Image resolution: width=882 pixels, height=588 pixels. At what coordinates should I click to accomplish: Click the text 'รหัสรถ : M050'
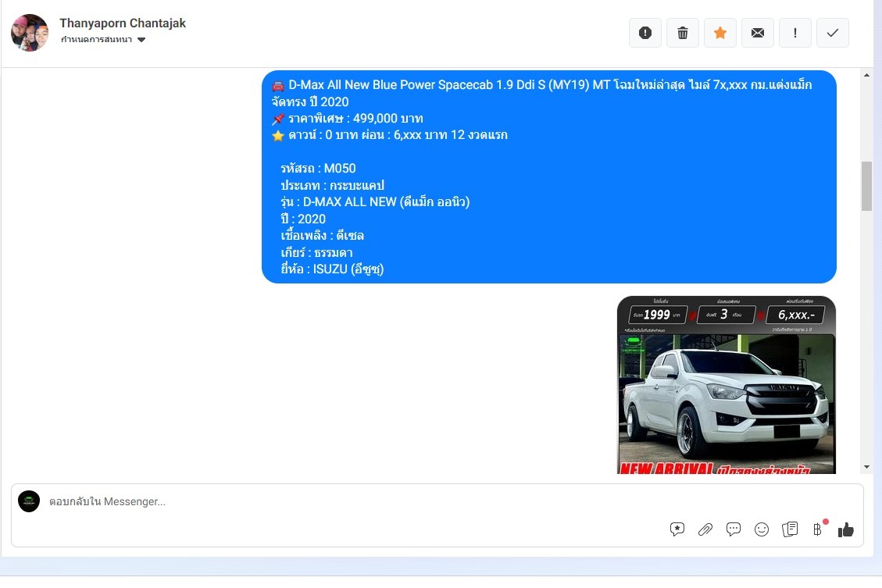(318, 169)
